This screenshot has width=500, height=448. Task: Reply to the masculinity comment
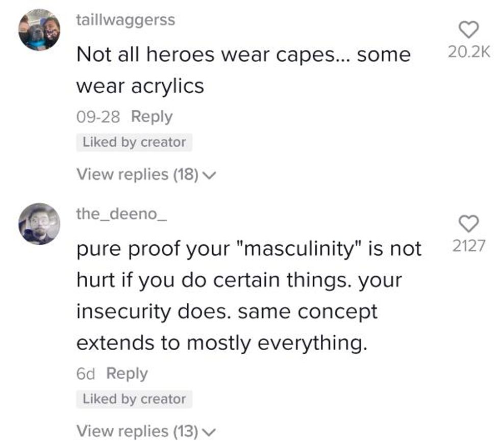(x=127, y=374)
